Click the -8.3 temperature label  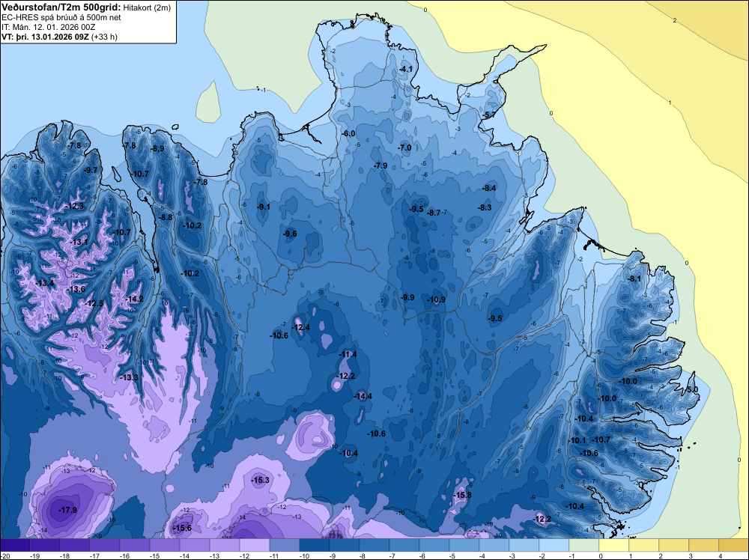(485, 207)
